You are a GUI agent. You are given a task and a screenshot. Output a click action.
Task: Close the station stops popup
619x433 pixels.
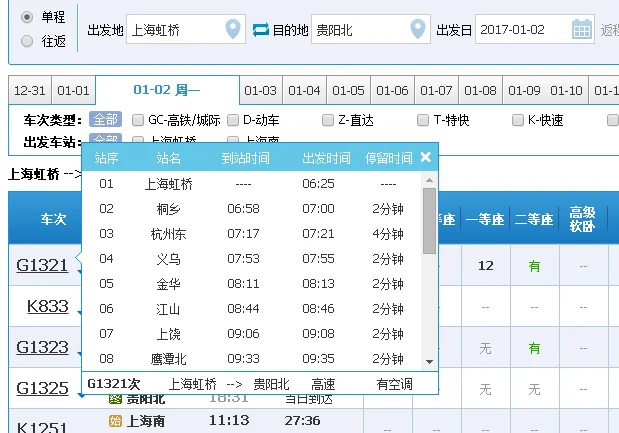[x=426, y=157]
